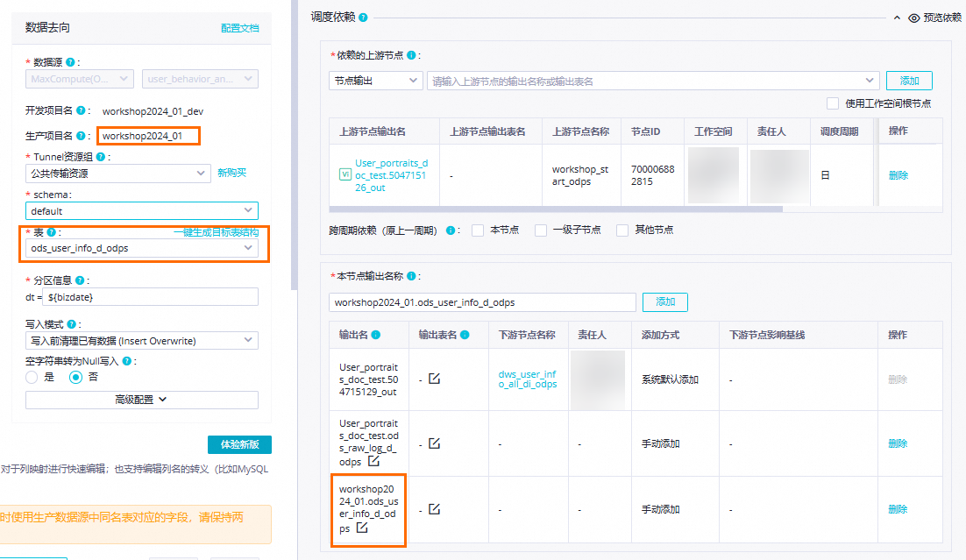Image resolution: width=966 pixels, height=560 pixels.
Task: Check 本节点 cross-cycle dependency checkbox
Action: [x=478, y=230]
